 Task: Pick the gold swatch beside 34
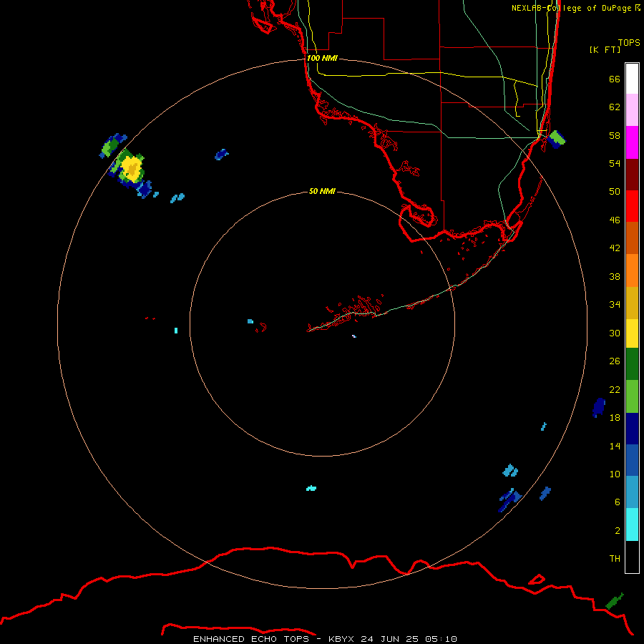click(632, 303)
